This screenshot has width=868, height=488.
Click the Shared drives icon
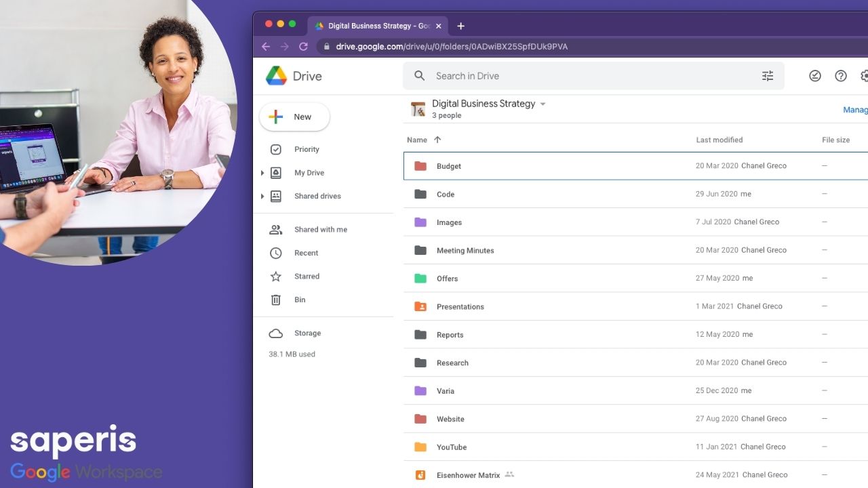click(x=276, y=196)
